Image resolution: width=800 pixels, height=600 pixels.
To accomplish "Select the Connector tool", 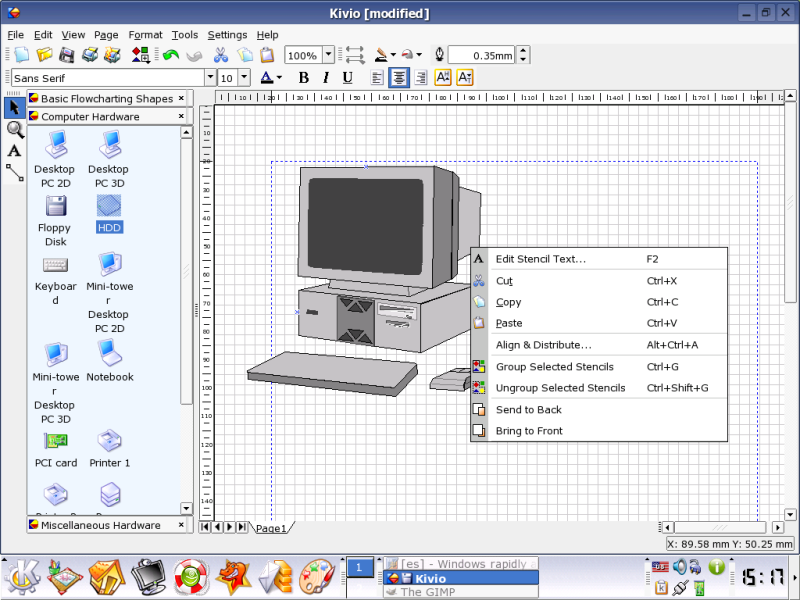I will coord(15,172).
